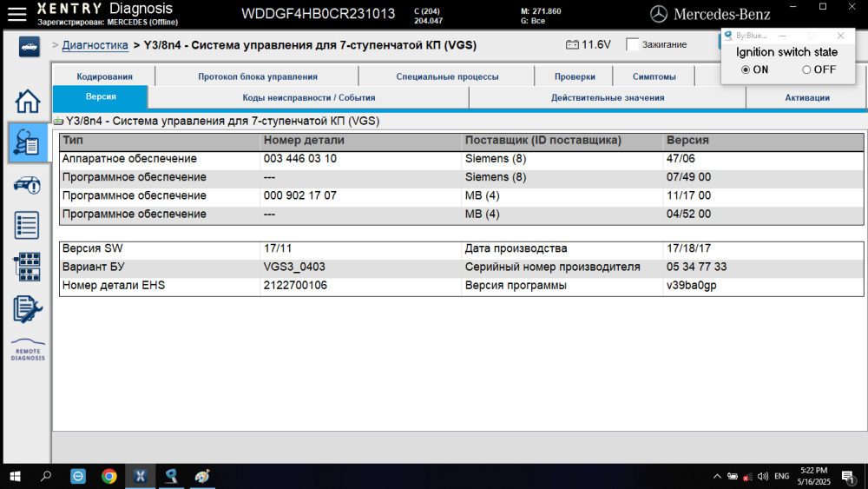Open the ignition tool taskbar icon

pyautogui.click(x=171, y=476)
